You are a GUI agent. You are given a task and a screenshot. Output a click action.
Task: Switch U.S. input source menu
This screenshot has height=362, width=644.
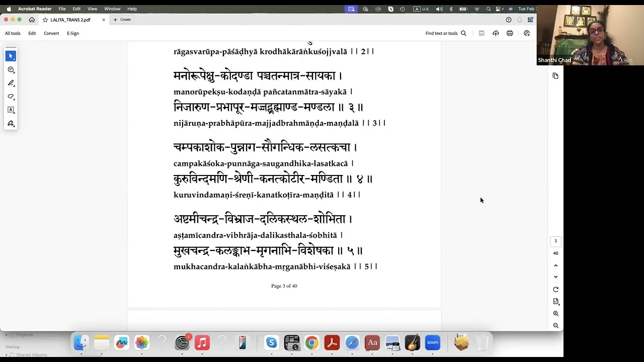click(421, 9)
